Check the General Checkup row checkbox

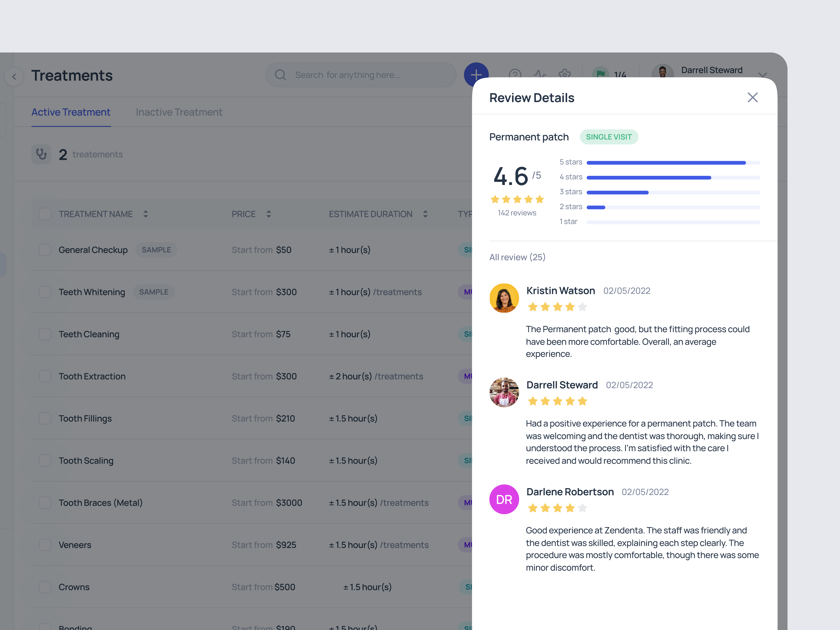pyautogui.click(x=45, y=250)
